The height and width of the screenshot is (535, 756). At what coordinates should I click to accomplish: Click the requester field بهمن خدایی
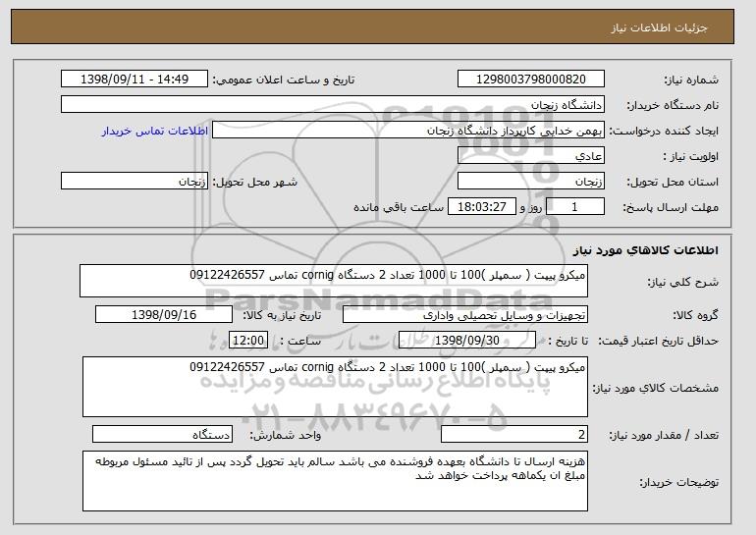click(x=408, y=131)
